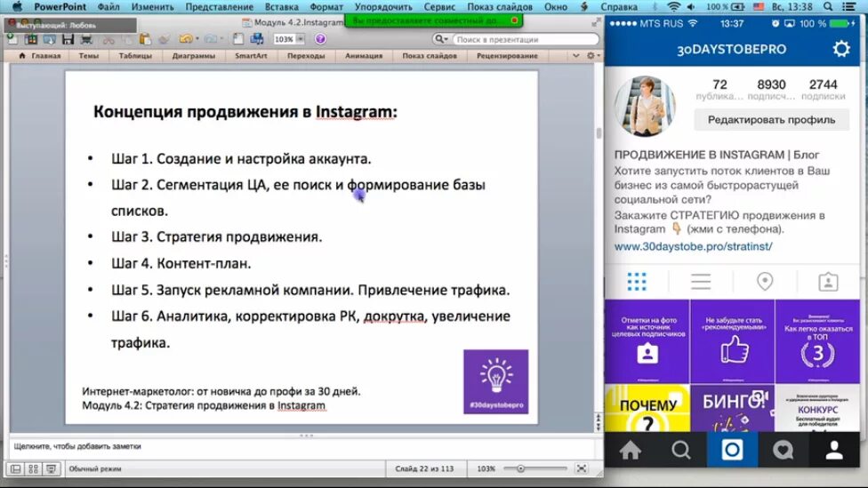This screenshot has width=868, height=488.
Task: Click the new presentation icon in toolbar
Action: 12,39
